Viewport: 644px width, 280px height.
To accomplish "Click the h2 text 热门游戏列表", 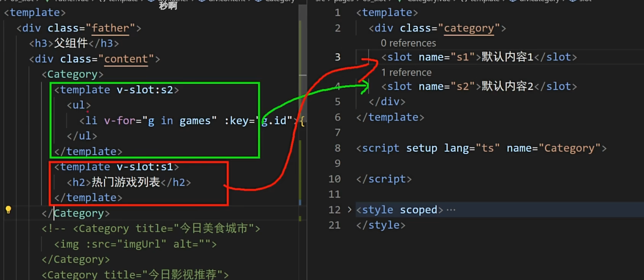I will pyautogui.click(x=125, y=182).
